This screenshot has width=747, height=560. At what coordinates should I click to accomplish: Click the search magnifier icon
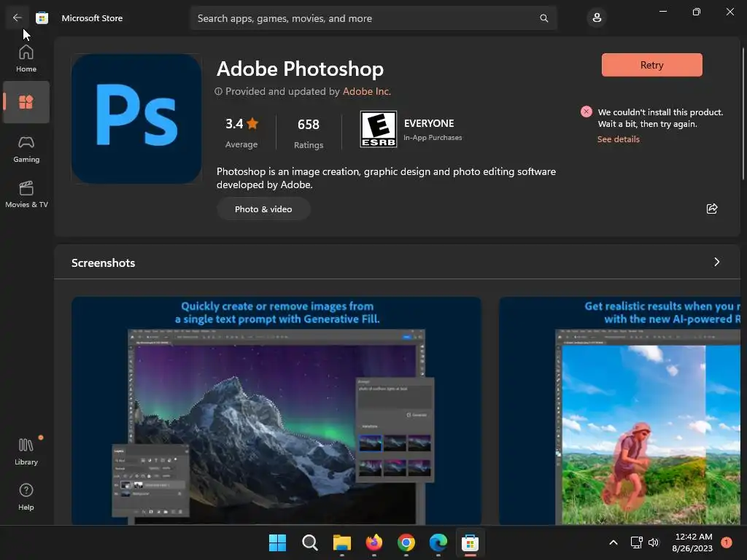543,18
